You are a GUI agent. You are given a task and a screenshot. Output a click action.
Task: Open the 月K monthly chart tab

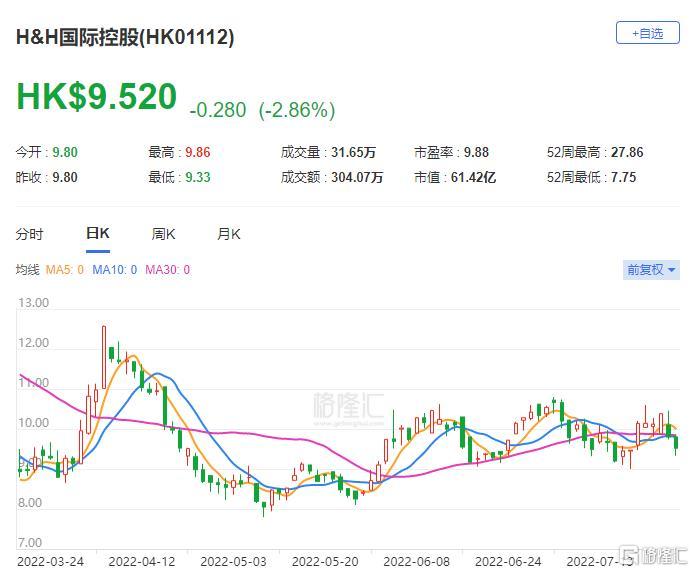[x=229, y=234]
